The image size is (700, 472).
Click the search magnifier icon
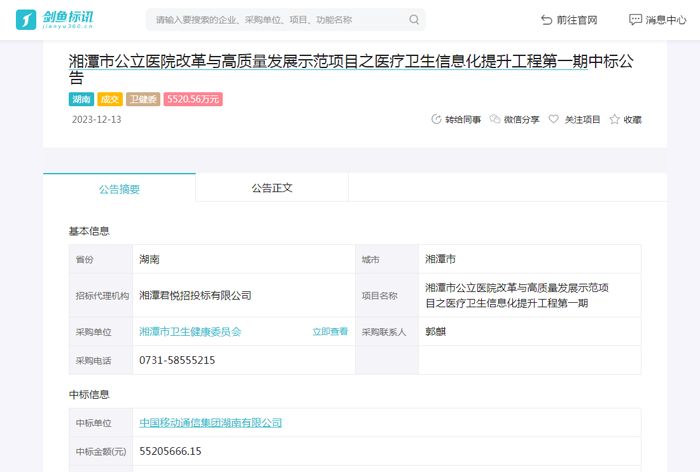414,20
